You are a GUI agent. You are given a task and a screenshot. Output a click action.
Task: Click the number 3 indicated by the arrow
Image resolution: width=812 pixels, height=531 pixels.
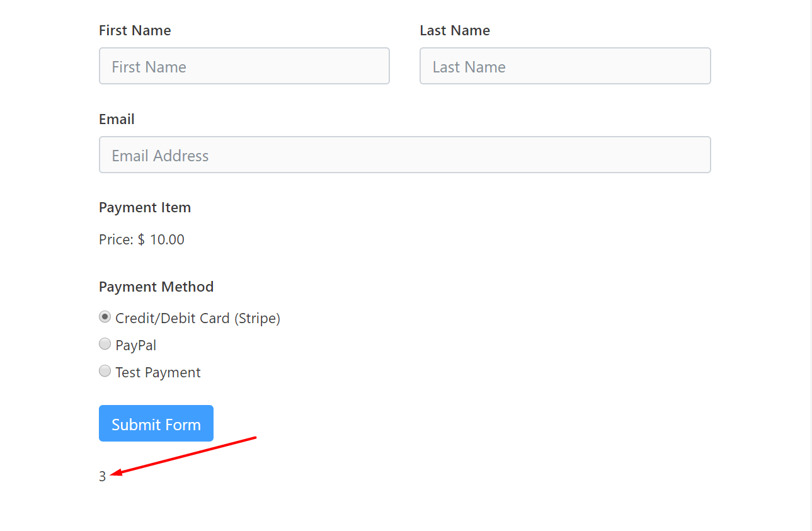pos(103,476)
